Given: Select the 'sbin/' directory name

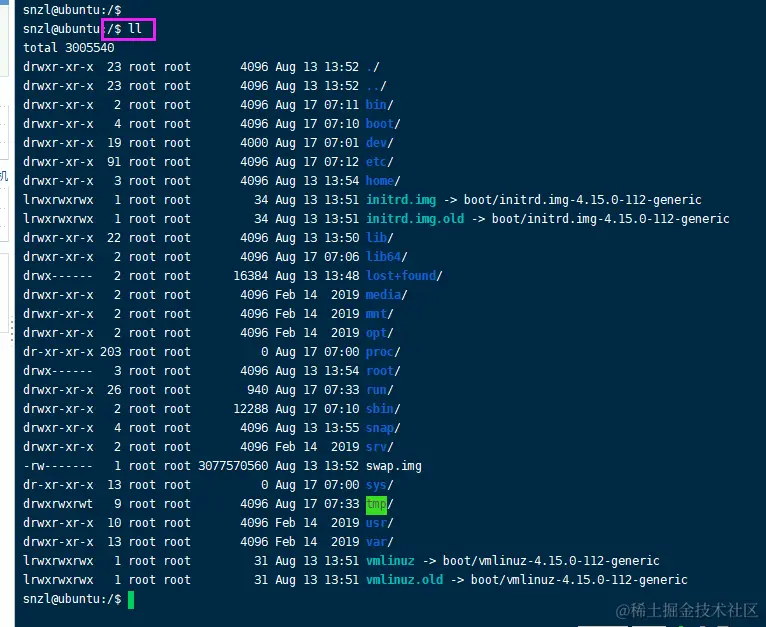Looking at the screenshot, I should coord(383,410).
